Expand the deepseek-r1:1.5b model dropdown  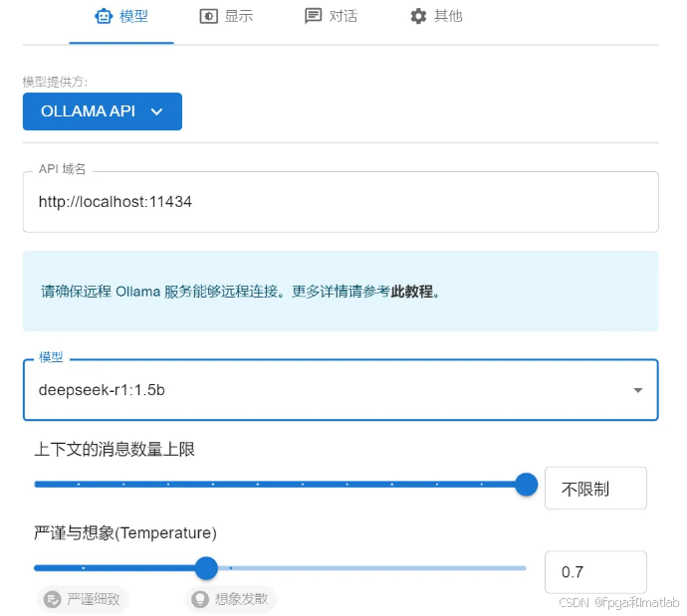(x=341, y=390)
